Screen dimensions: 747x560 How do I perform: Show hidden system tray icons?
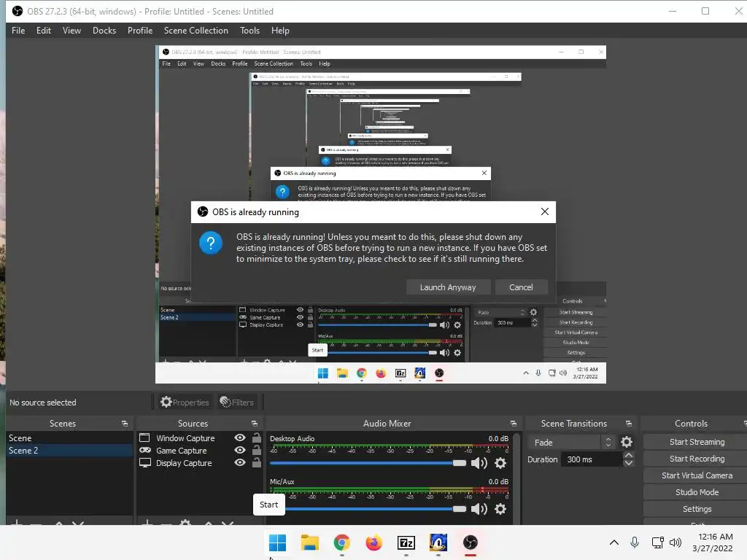(x=614, y=542)
